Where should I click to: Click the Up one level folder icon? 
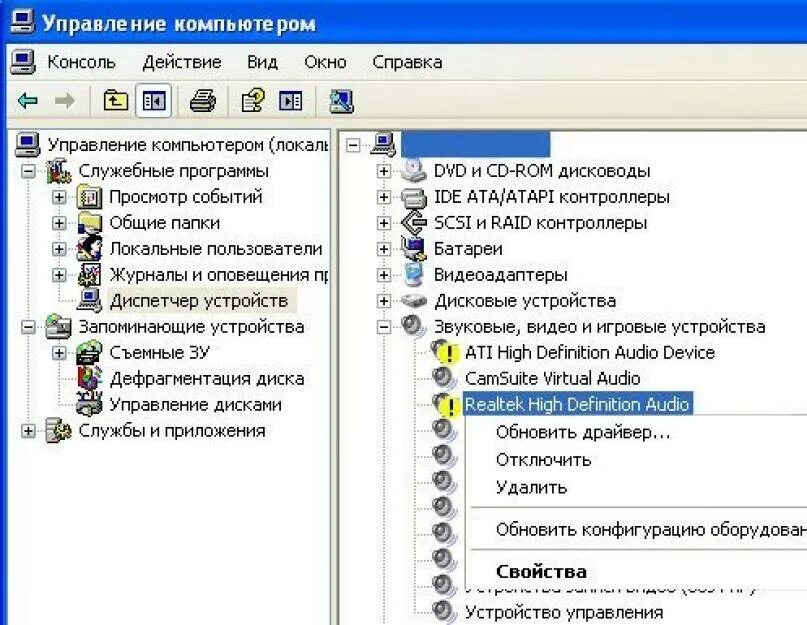(x=115, y=100)
